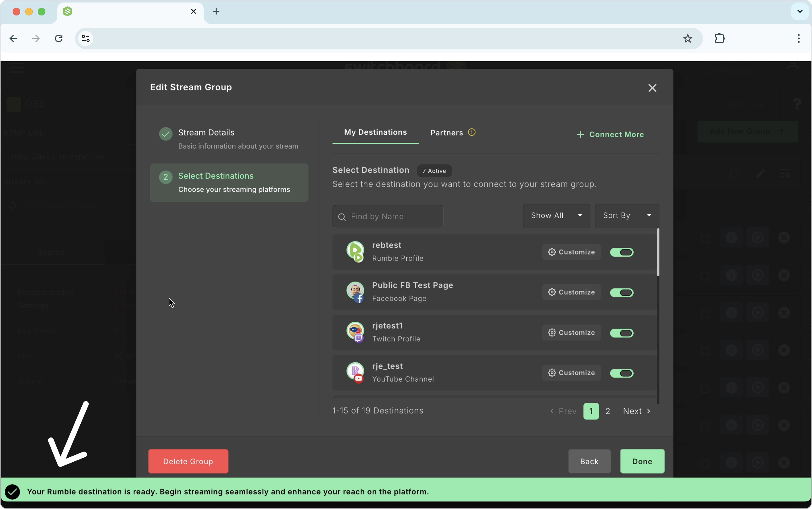
Task: Toggle off the rebtest Rumble destination
Action: coord(622,252)
